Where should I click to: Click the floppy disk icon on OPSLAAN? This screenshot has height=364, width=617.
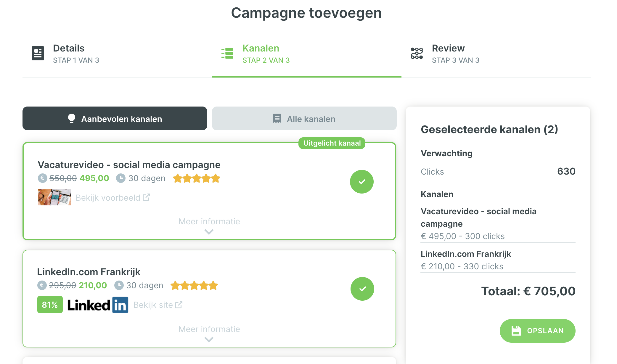point(516,331)
